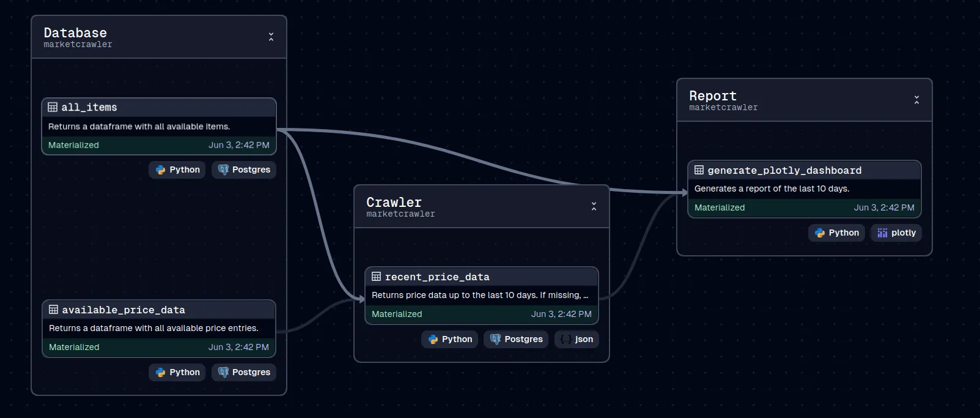Viewport: 980px width, 418px height.
Task: Collapse the Report group chevron
Action: point(916,100)
